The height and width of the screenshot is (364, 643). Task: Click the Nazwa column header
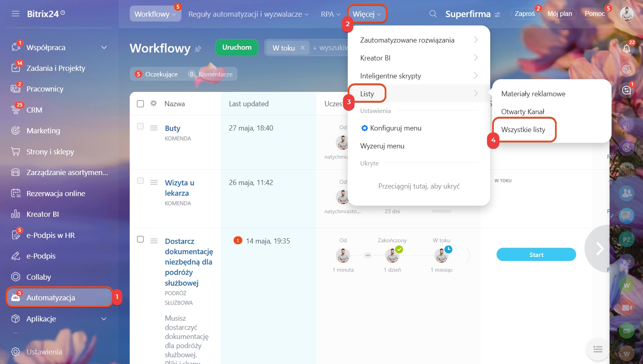[x=175, y=103]
